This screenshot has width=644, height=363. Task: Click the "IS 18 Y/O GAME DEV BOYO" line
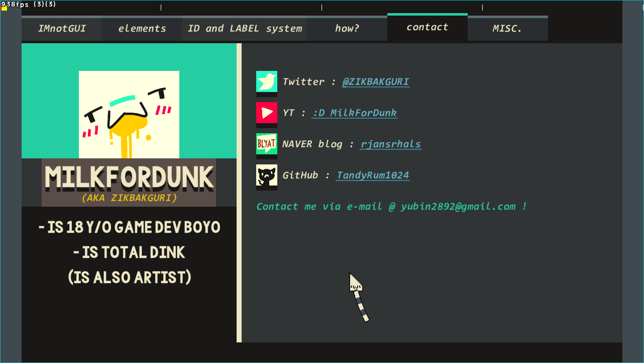[129, 227]
